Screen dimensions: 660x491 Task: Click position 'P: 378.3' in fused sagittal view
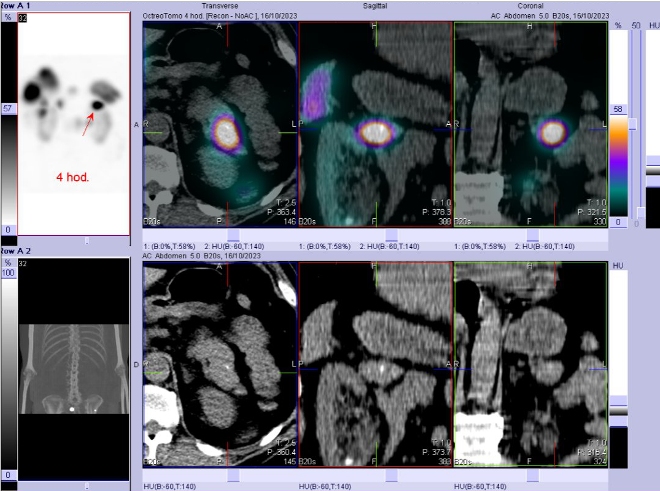click(436, 212)
